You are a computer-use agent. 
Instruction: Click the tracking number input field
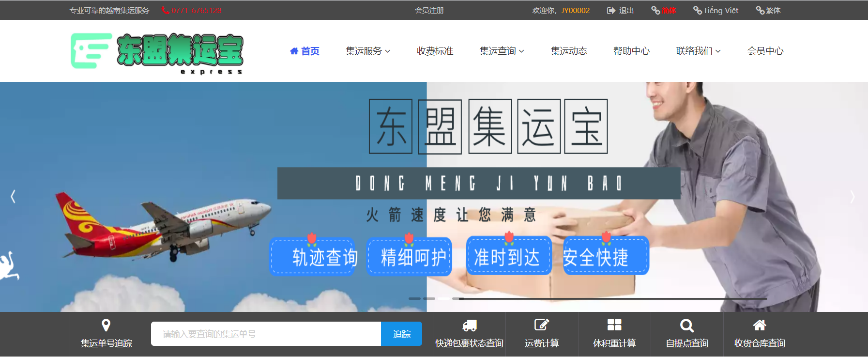265,334
